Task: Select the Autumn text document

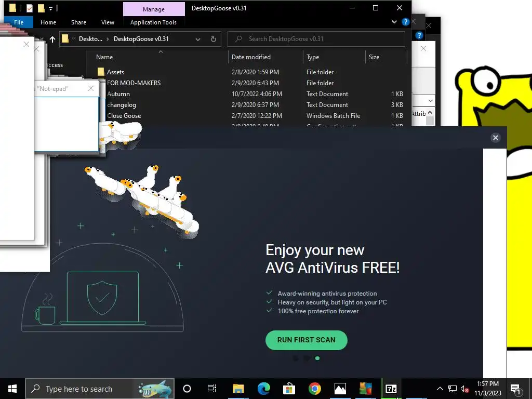Action: (118, 94)
